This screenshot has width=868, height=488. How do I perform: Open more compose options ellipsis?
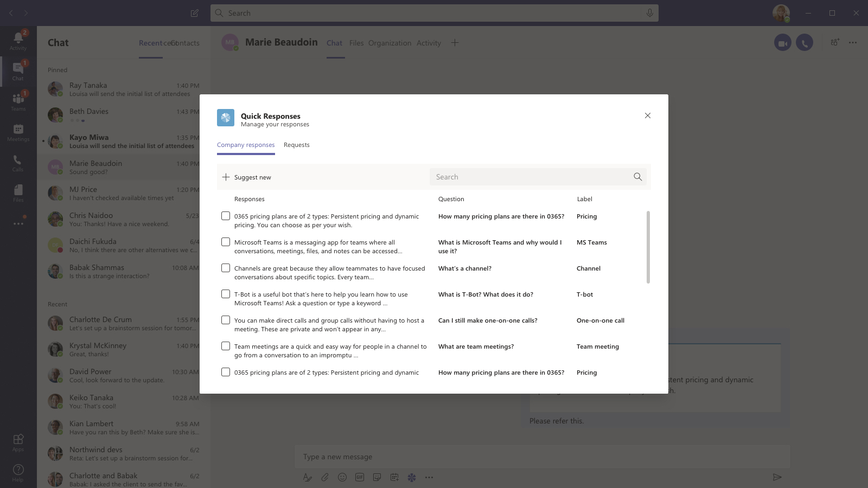[429, 477]
